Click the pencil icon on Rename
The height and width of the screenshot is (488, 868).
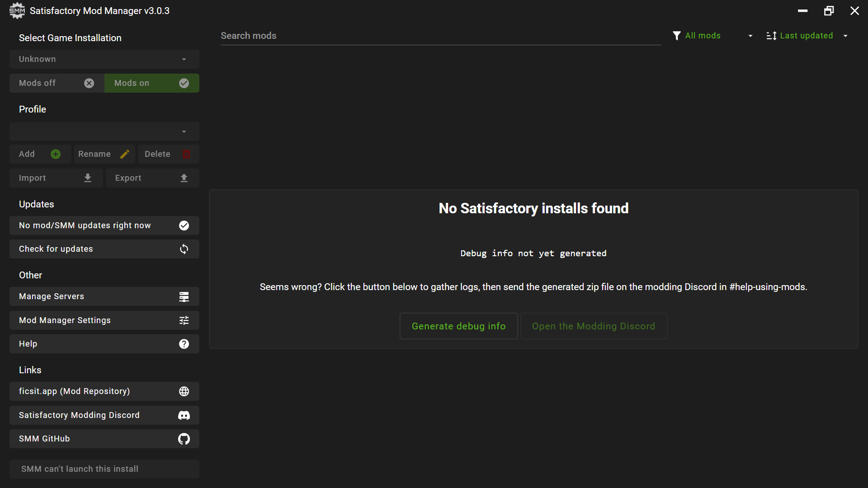tap(125, 154)
